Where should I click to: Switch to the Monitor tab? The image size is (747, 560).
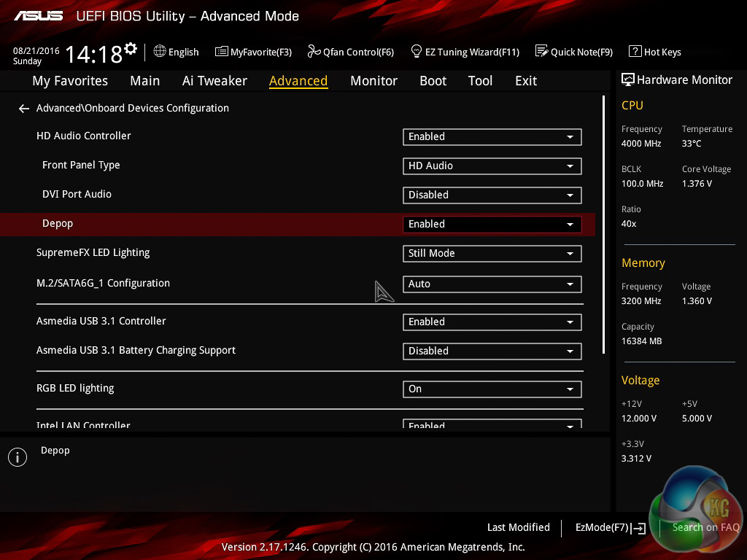point(373,81)
